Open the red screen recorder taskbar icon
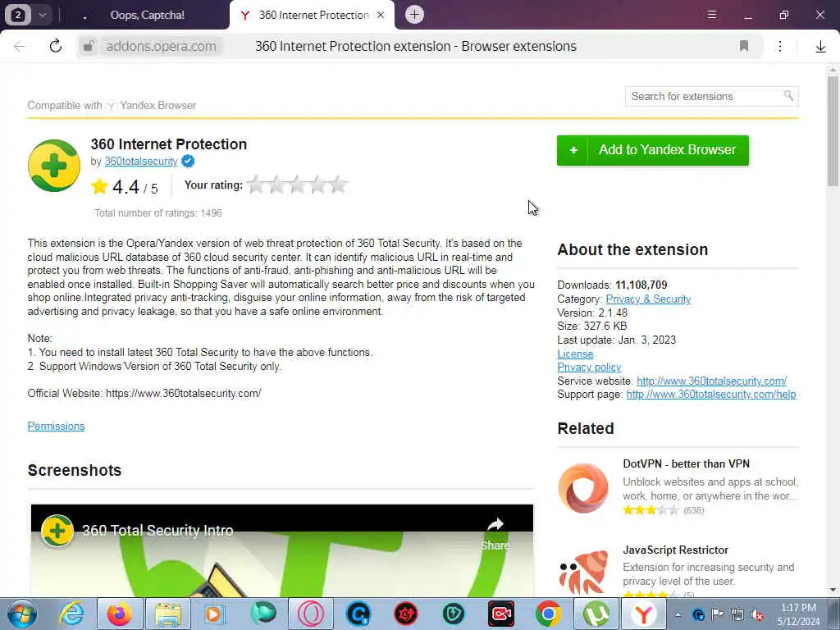Screen dimensions: 840x630 pyautogui.click(x=501, y=614)
